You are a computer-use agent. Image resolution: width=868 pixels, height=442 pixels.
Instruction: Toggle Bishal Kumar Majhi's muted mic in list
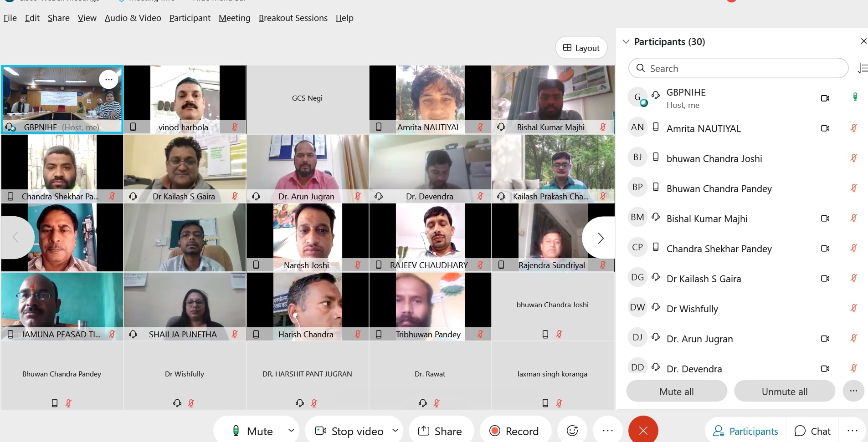click(x=854, y=218)
